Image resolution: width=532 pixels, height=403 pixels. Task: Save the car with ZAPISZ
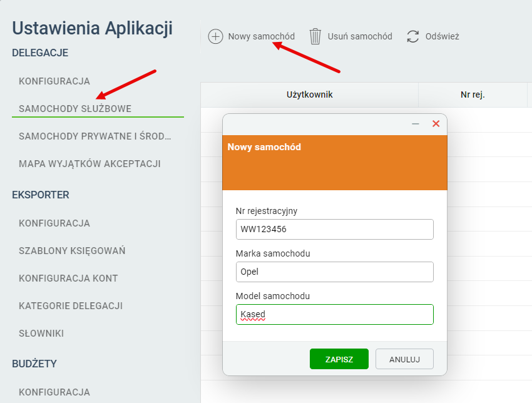coord(339,359)
